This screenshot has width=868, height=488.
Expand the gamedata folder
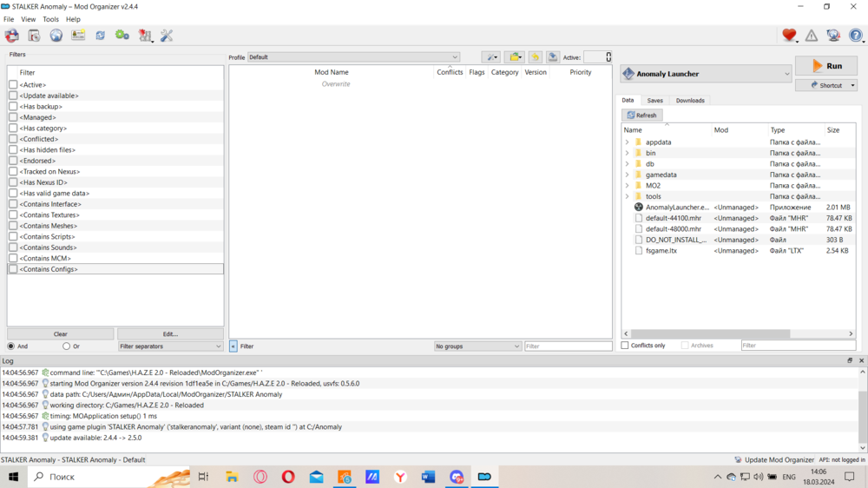coord(628,175)
